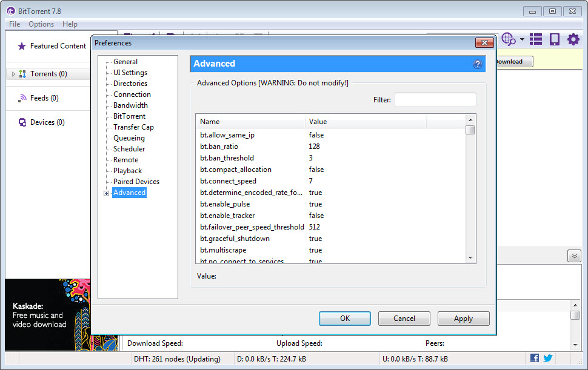The width and height of the screenshot is (588, 370).
Task: Select the bt.enable_tracker row
Action: click(330, 216)
